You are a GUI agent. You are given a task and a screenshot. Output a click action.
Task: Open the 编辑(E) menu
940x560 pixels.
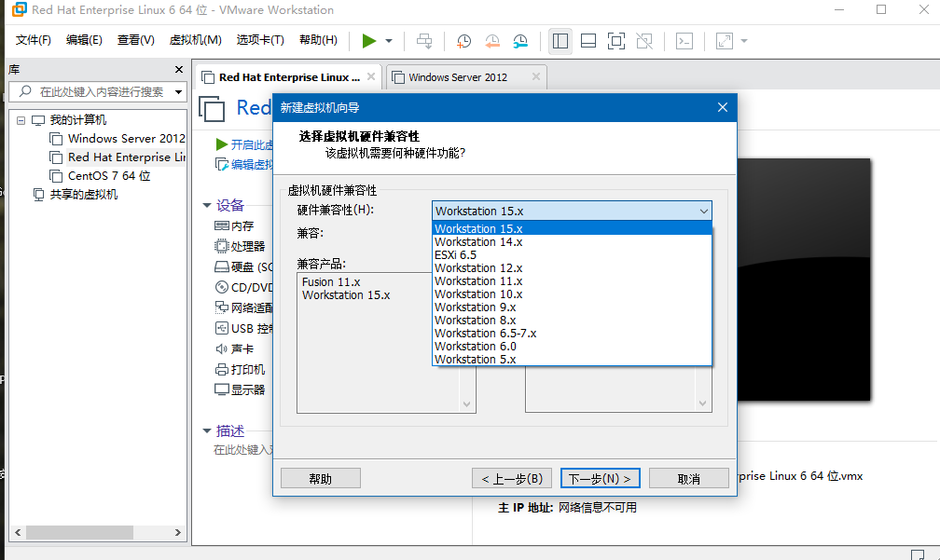[84, 40]
